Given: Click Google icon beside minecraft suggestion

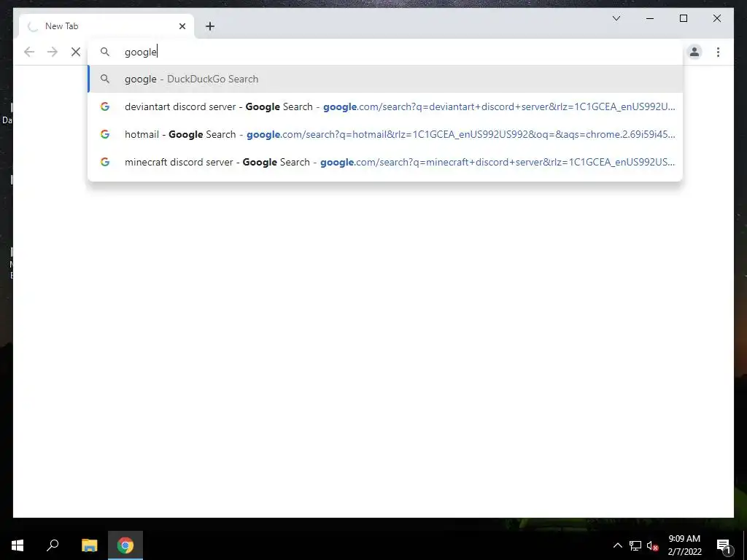Looking at the screenshot, I should 105,162.
